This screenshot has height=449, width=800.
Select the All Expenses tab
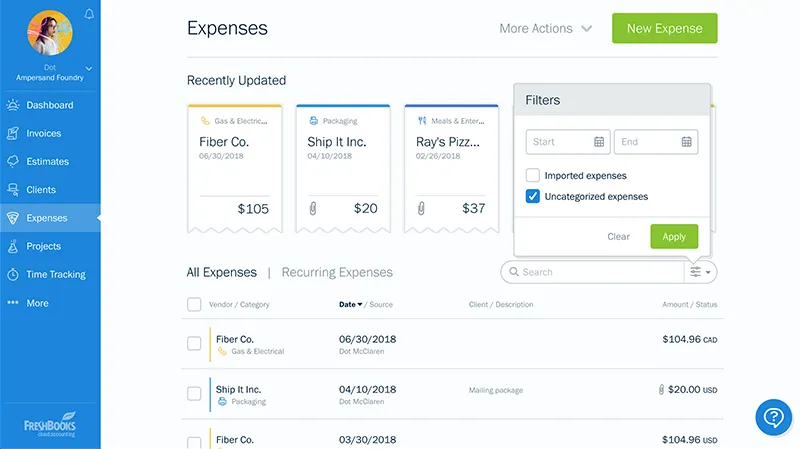coord(221,272)
